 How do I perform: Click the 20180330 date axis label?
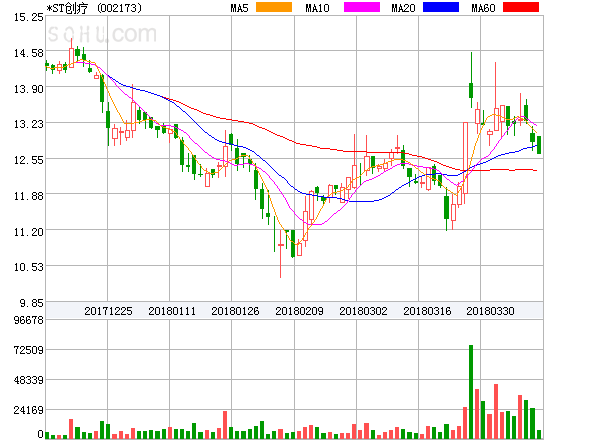click(490, 311)
